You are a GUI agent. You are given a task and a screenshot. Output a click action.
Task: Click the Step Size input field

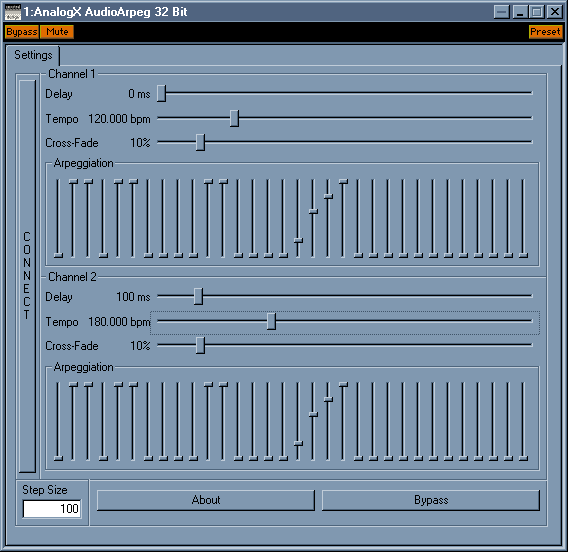(x=52, y=509)
